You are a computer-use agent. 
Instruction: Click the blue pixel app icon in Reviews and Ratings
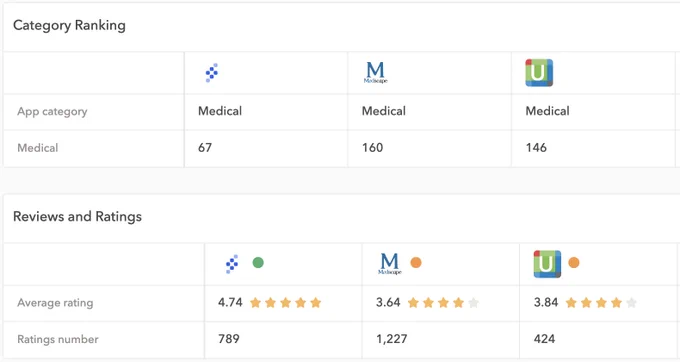[x=232, y=264]
